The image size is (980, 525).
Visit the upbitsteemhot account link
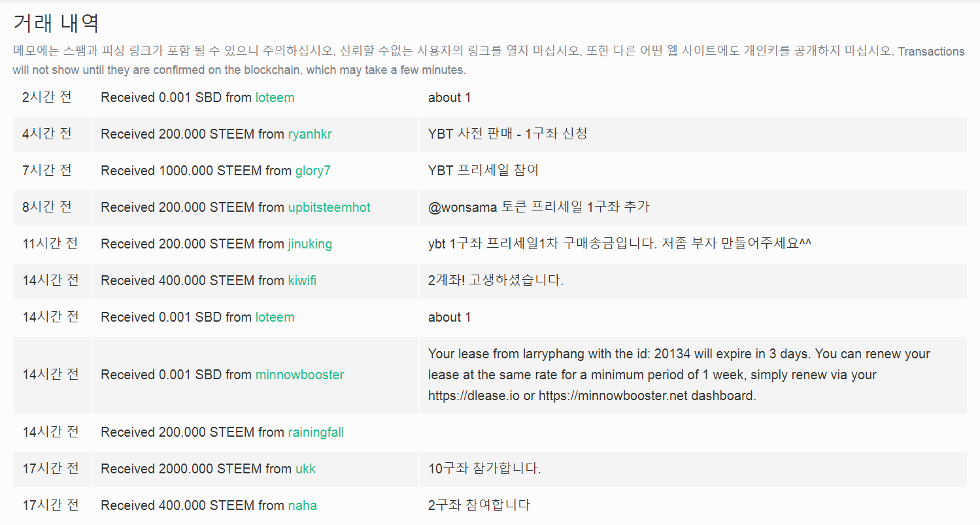[x=329, y=207]
